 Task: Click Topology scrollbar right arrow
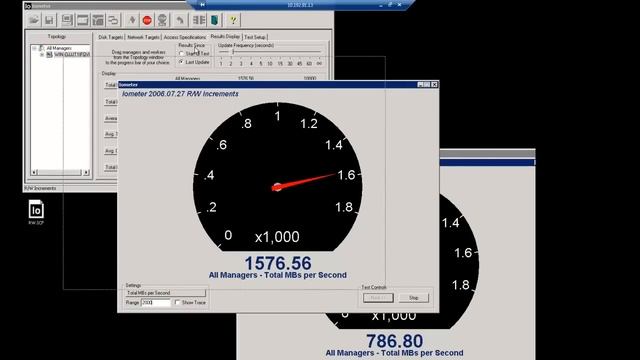86,173
